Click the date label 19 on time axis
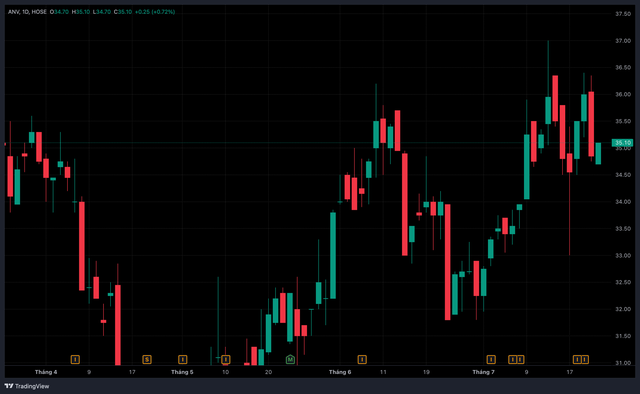The height and width of the screenshot is (394, 640). click(426, 372)
